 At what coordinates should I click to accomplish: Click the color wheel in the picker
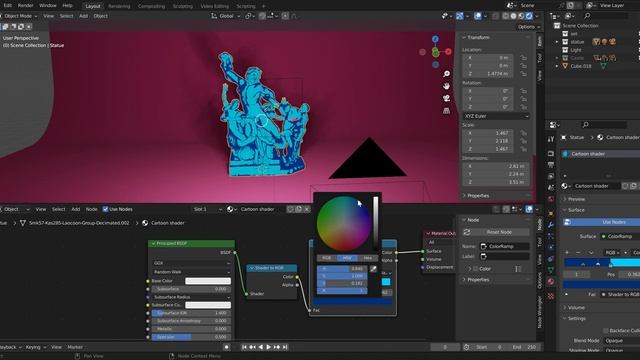[344, 224]
